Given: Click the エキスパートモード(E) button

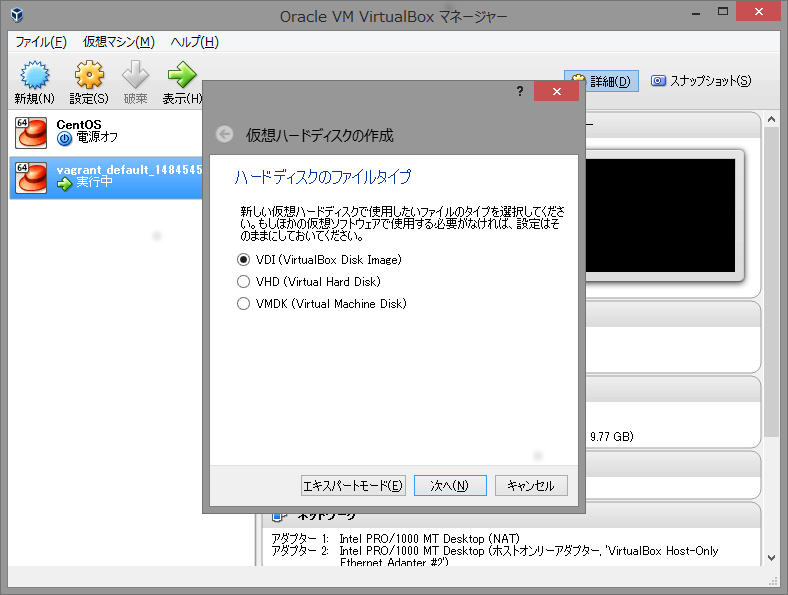Looking at the screenshot, I should (353, 485).
